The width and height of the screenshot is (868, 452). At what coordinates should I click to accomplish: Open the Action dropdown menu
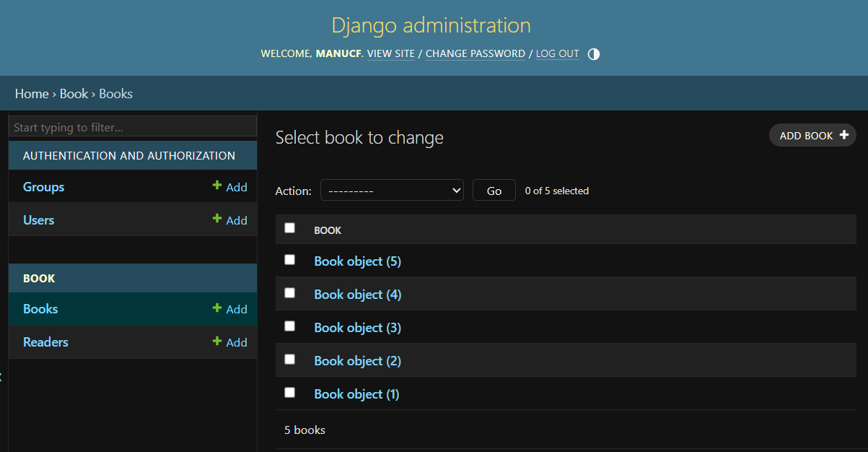click(392, 191)
